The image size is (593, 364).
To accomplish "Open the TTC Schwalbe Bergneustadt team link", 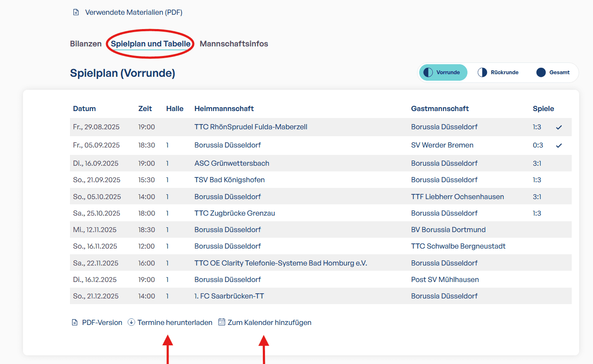I will point(458,246).
